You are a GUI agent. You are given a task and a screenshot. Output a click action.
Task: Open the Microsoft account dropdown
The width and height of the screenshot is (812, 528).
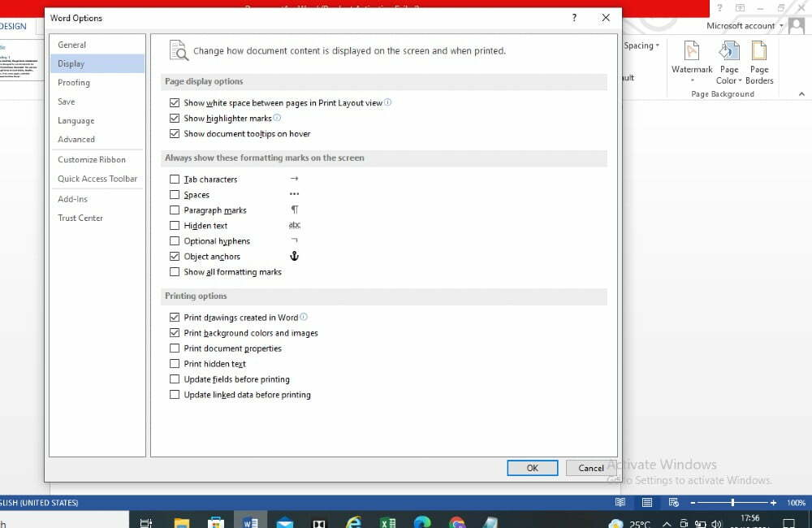[x=782, y=25]
